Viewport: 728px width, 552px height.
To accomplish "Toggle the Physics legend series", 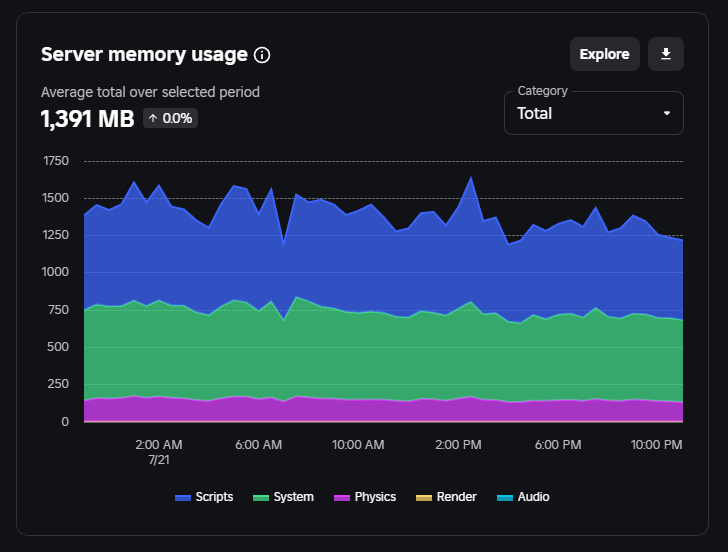I will pos(365,497).
